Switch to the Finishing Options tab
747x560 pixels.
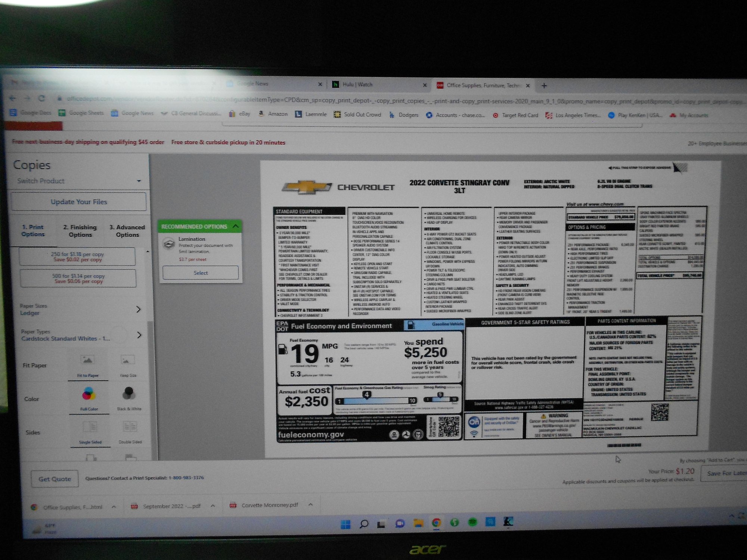81,230
